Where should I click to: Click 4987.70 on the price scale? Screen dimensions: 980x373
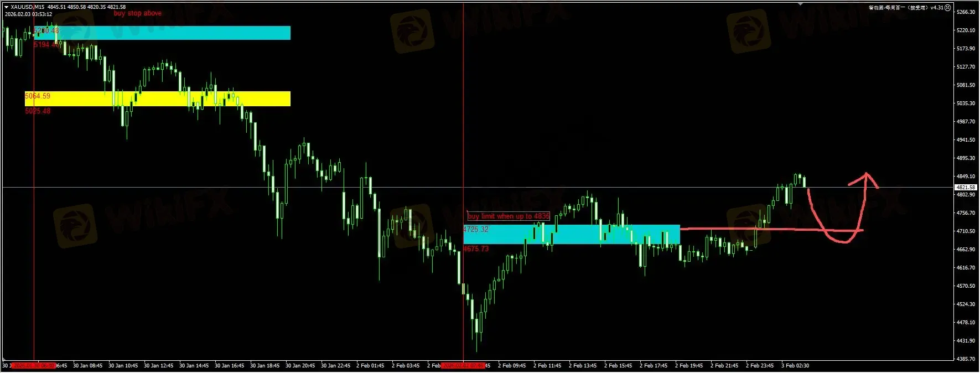966,122
